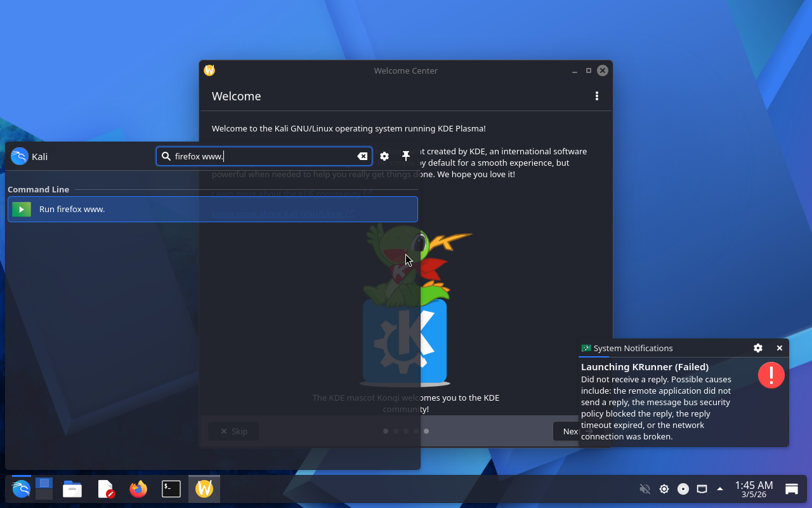Open launcher settings via the gear icon
The width and height of the screenshot is (812, 508).
click(384, 156)
